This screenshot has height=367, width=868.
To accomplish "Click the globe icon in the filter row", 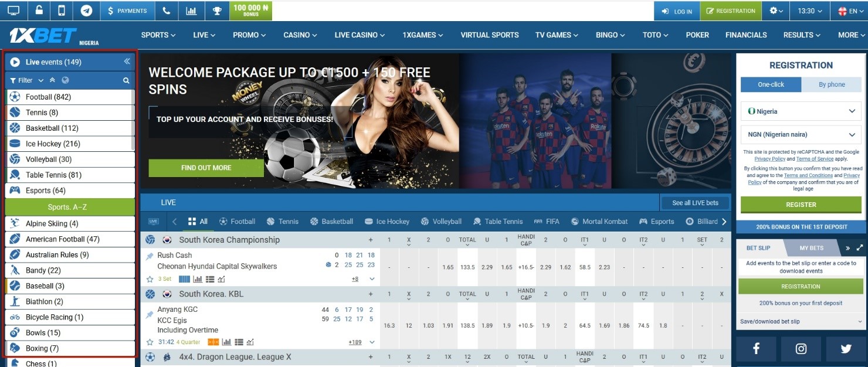I will pos(65,80).
